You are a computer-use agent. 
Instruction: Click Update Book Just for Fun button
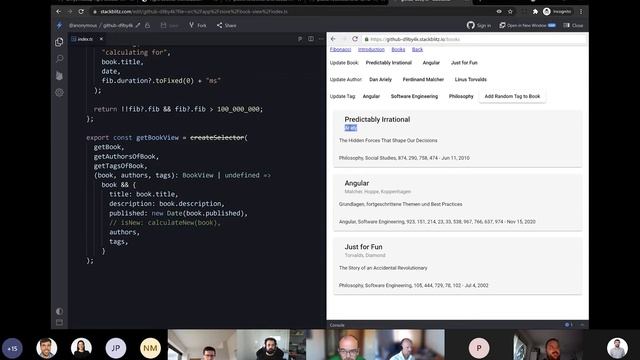click(464, 63)
